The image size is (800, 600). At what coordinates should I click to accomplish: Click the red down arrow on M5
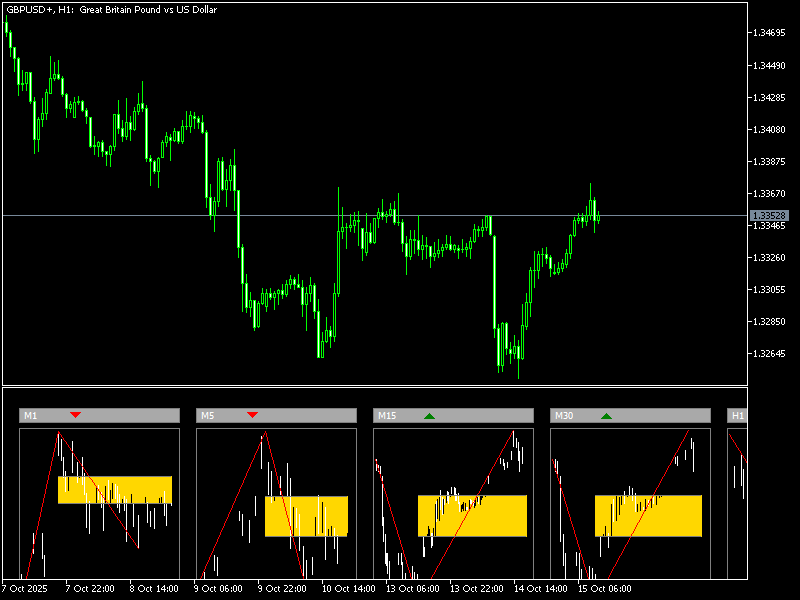pos(252,415)
